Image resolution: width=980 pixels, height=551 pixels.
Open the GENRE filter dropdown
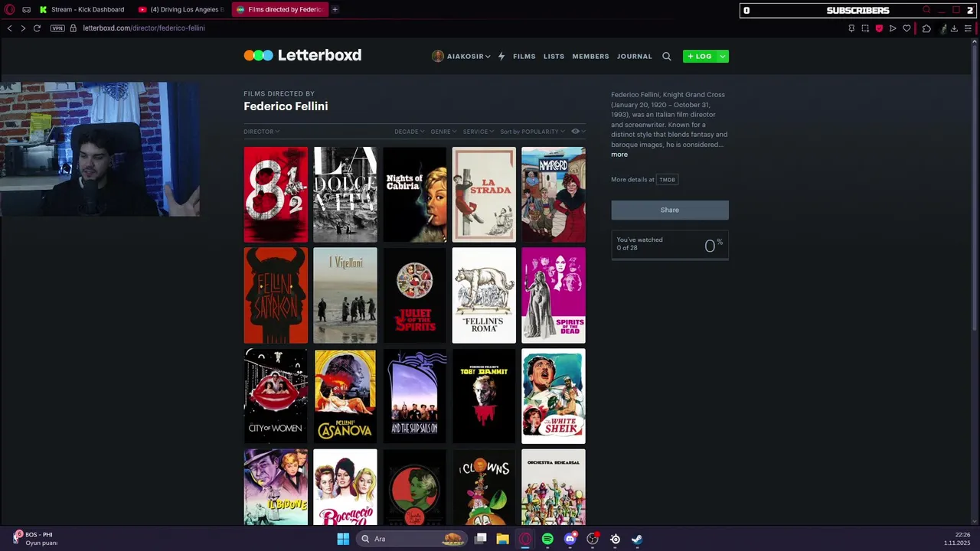pyautogui.click(x=443, y=132)
